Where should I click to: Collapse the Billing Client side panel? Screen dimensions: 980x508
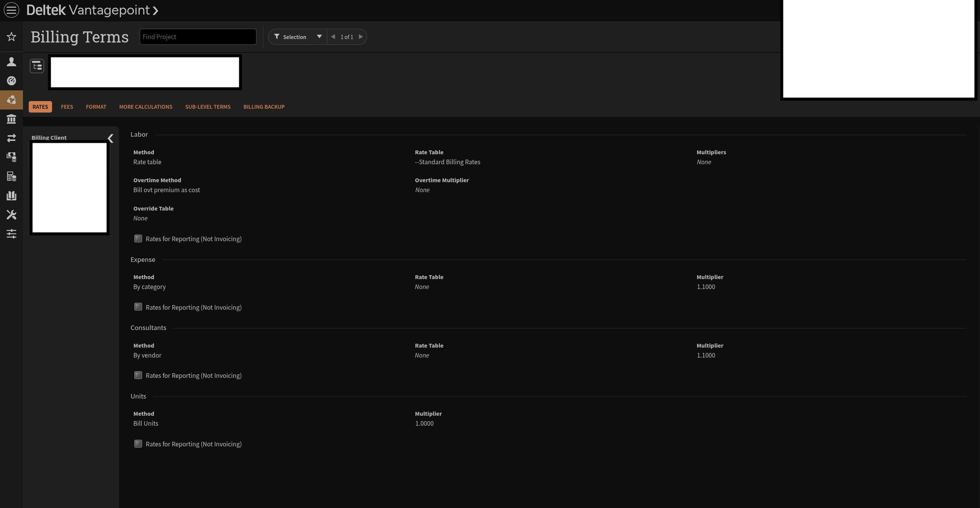click(111, 138)
